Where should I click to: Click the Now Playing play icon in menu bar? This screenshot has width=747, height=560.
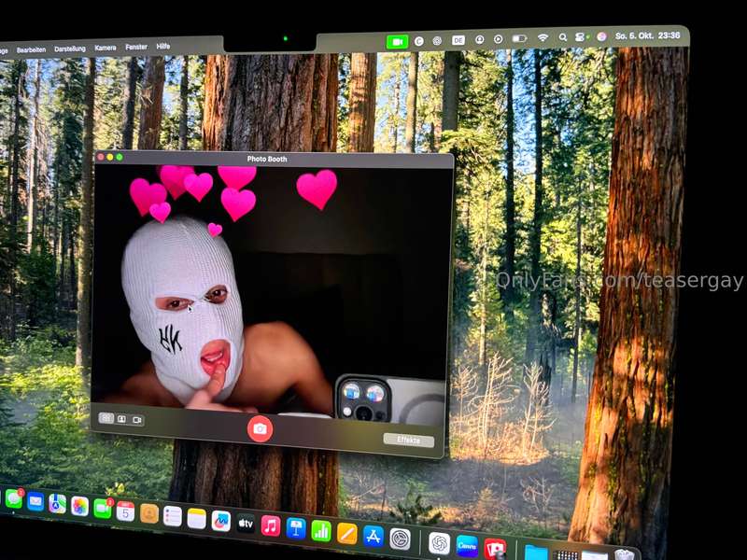point(499,39)
